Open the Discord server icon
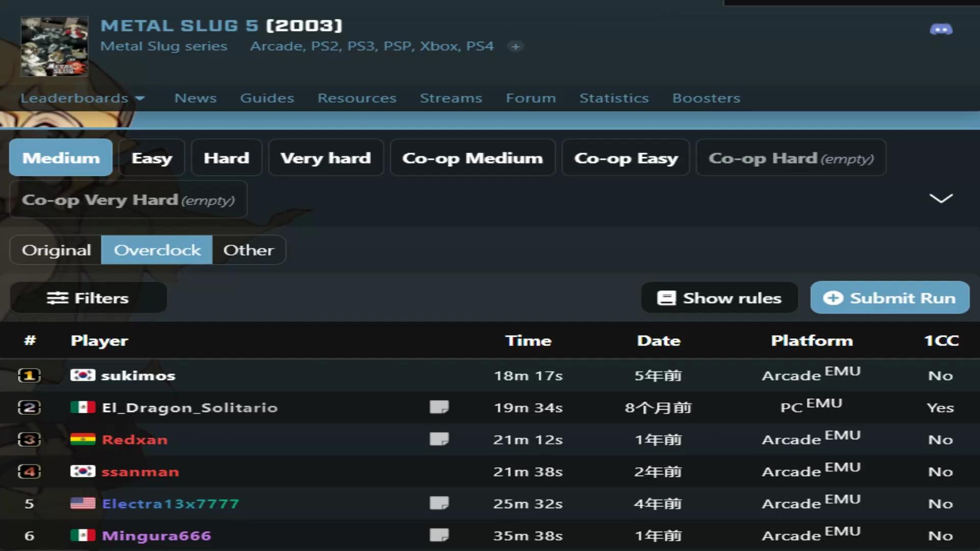Screen dimensions: 980x551 (x=941, y=30)
